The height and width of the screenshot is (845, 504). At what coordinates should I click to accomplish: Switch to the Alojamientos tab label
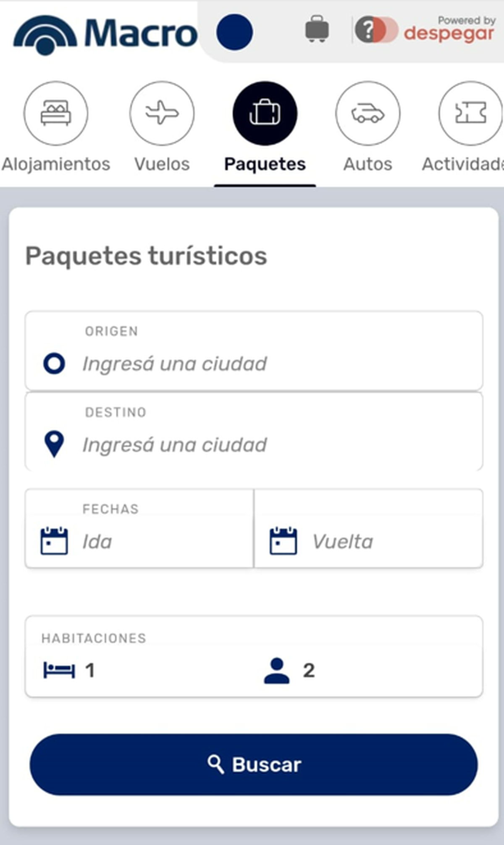56,164
